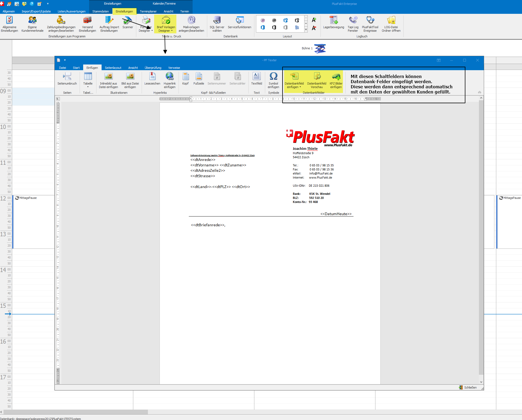The height and width of the screenshot is (420, 522).
Task: Open Zahlungsbedingungen anlegen/bearbeiten
Action: click(61, 24)
